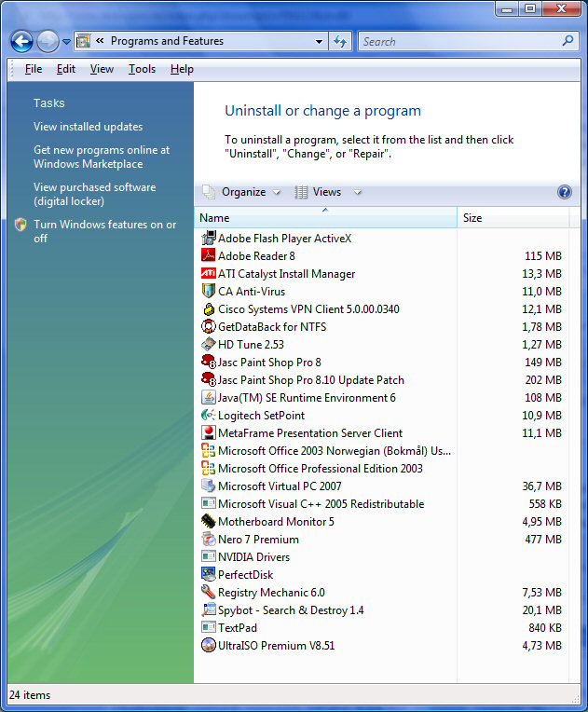The image size is (588, 712).
Task: Click the UltraISO Premium V8.51 disc icon
Action: 209,645
